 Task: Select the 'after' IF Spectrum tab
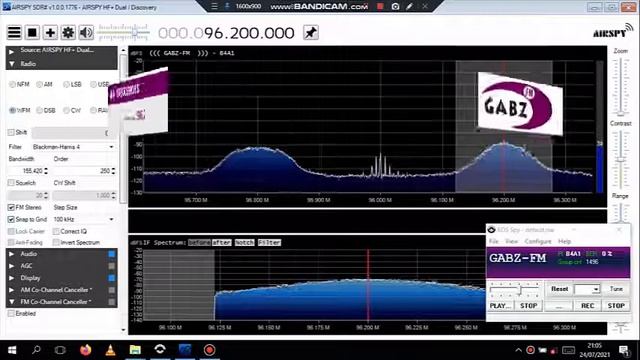222,242
